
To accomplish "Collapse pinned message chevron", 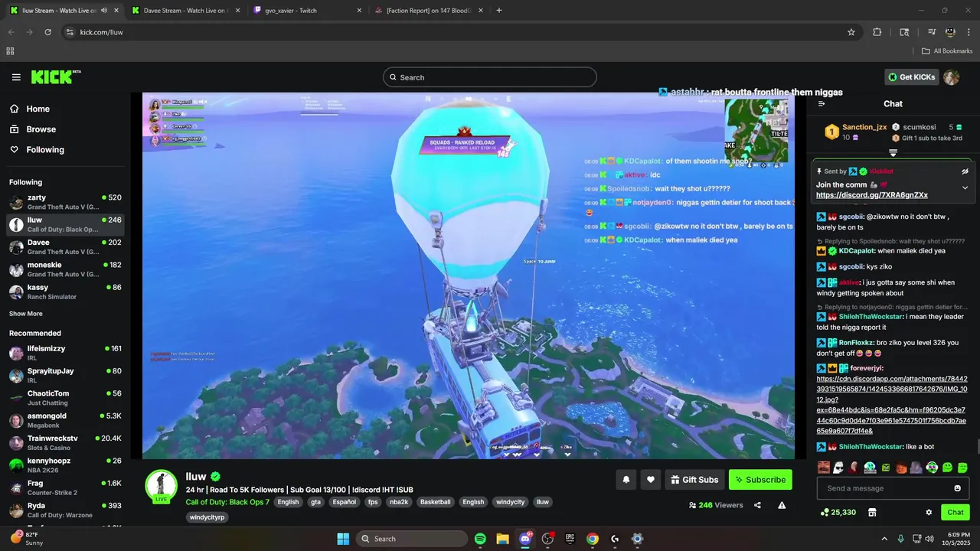I will click(965, 187).
